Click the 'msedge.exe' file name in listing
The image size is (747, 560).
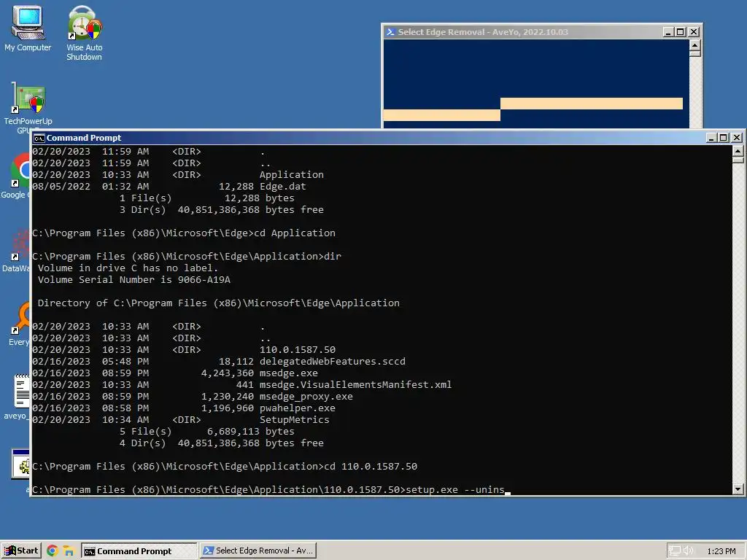coord(289,373)
